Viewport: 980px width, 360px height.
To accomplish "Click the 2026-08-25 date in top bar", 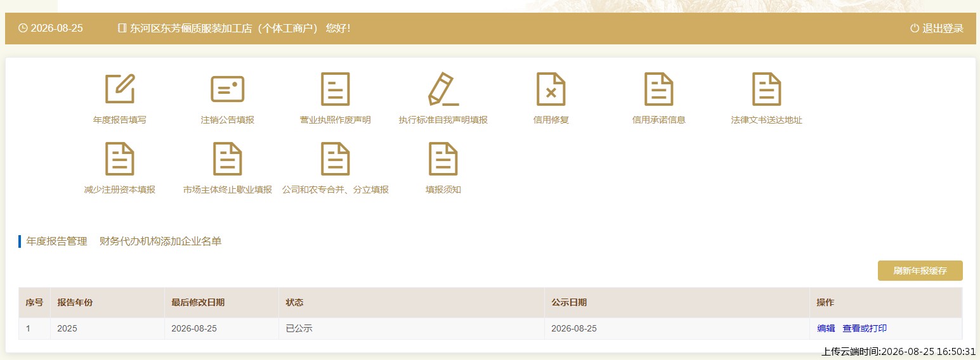I will coord(57,29).
